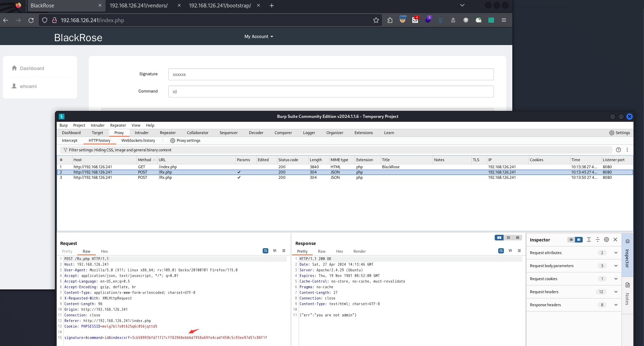Select top-bottom request/response layout
The image size is (644, 346).
click(x=508, y=238)
